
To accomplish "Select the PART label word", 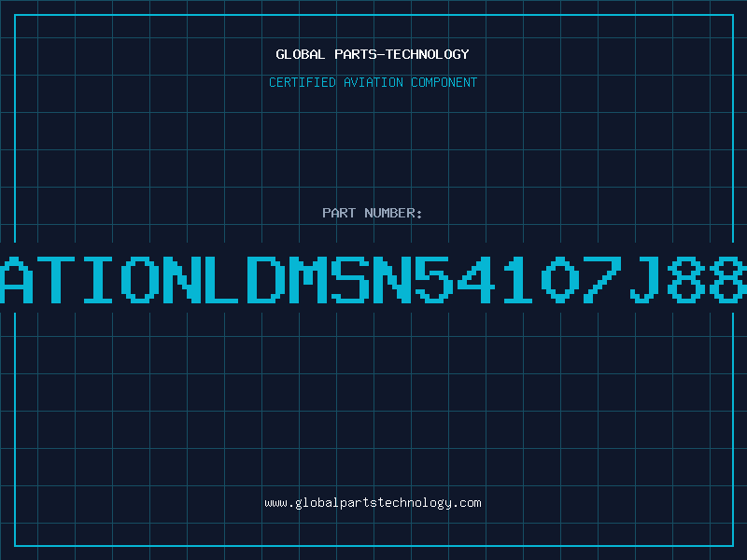I will click(x=339, y=213).
